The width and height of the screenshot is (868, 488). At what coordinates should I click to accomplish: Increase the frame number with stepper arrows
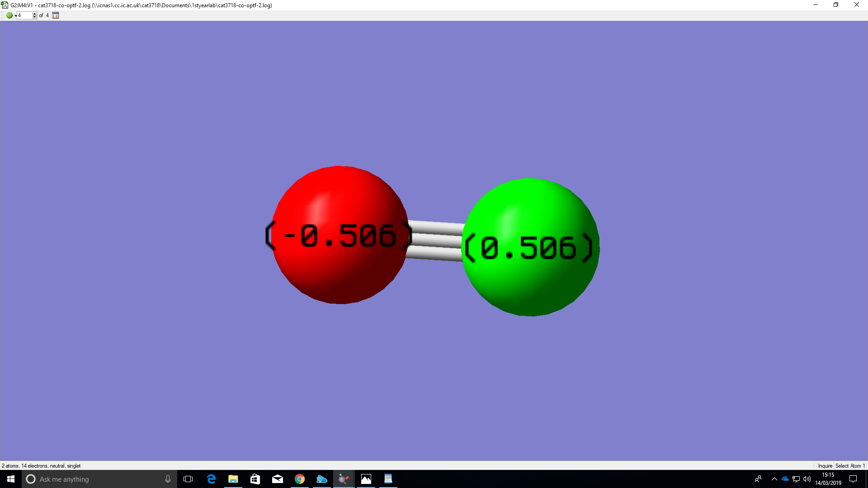[34, 14]
